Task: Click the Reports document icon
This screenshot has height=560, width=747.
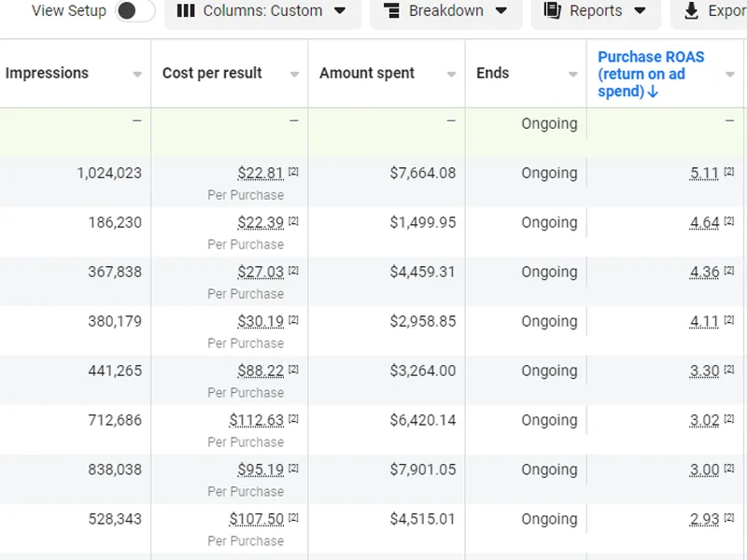Action: pyautogui.click(x=553, y=11)
